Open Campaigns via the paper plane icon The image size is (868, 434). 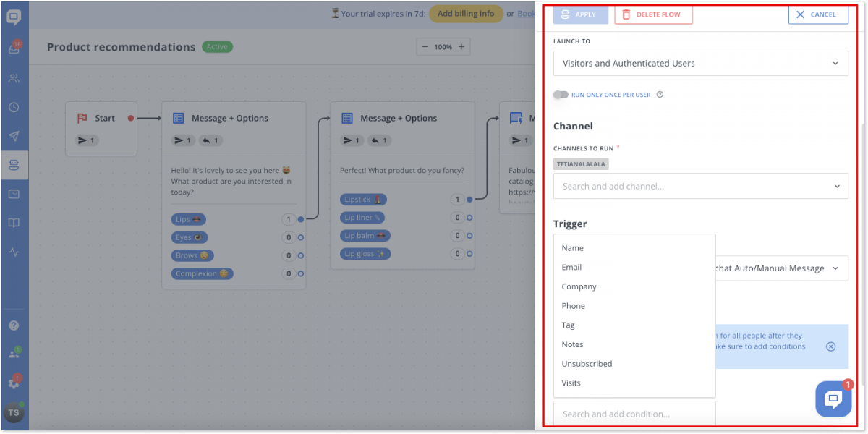(14, 136)
